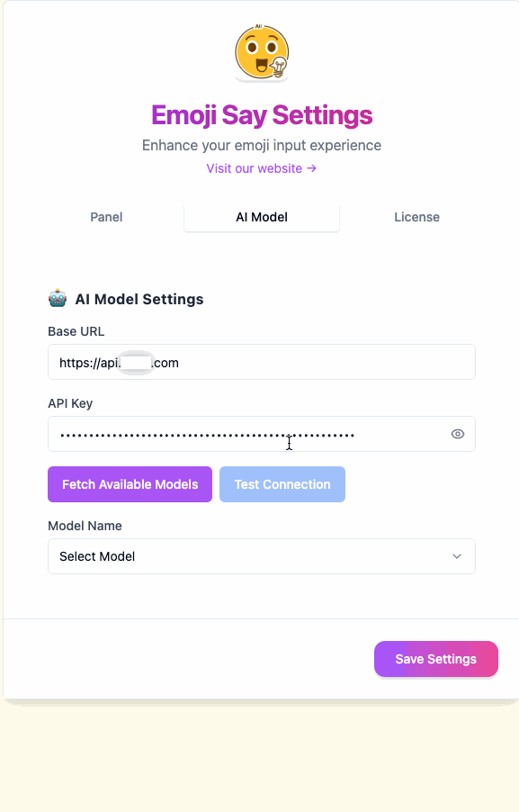Click the Emoji Say Settings title
The image size is (519, 812).
(262, 115)
